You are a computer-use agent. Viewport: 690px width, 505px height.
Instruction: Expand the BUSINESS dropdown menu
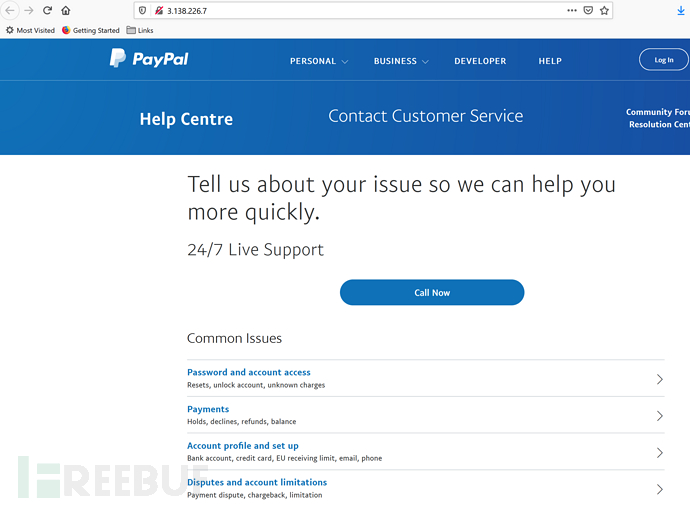click(x=401, y=61)
